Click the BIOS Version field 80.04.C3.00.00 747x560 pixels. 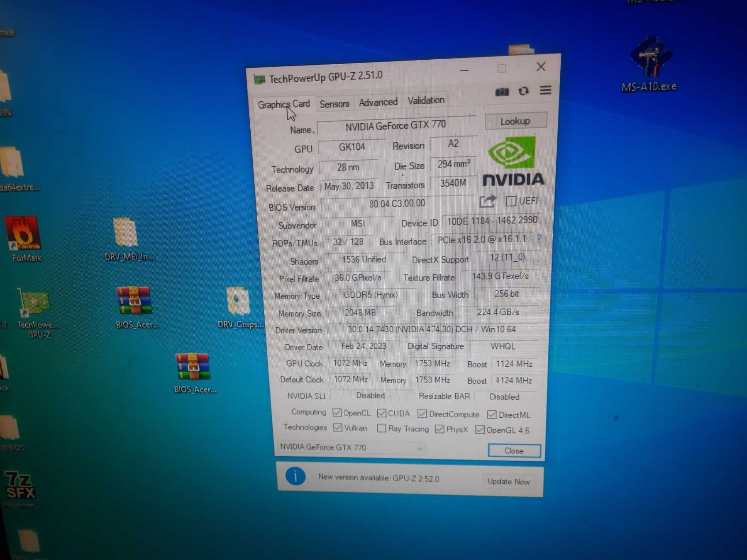point(397,203)
